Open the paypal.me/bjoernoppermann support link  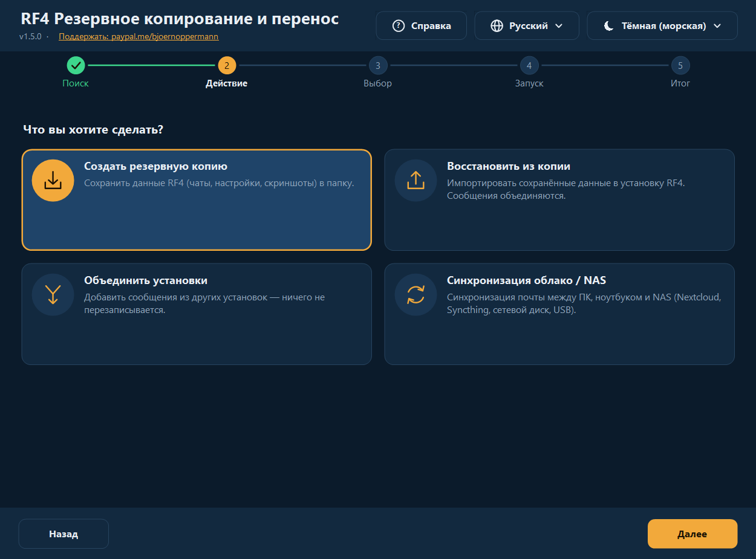tap(138, 37)
